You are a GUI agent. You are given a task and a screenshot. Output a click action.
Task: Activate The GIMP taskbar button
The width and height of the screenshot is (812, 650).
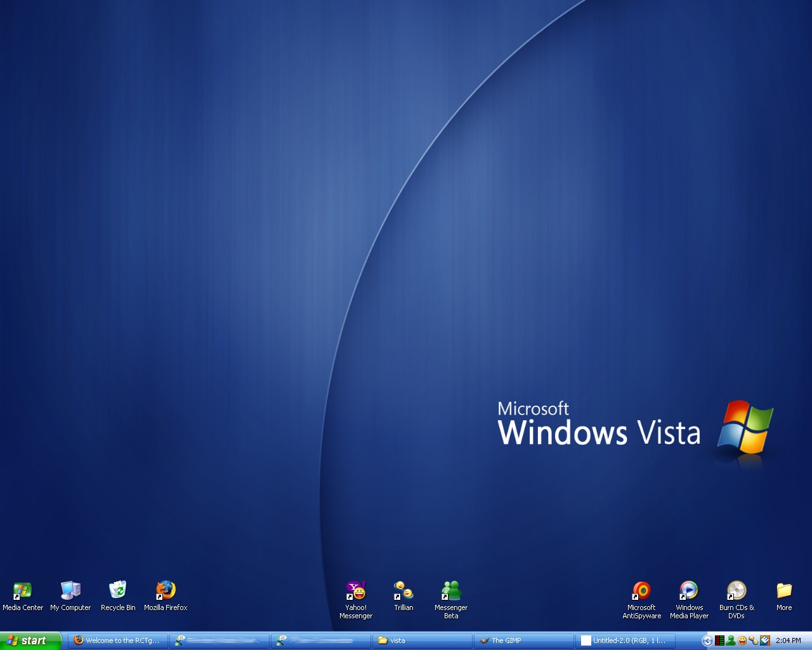click(x=524, y=640)
